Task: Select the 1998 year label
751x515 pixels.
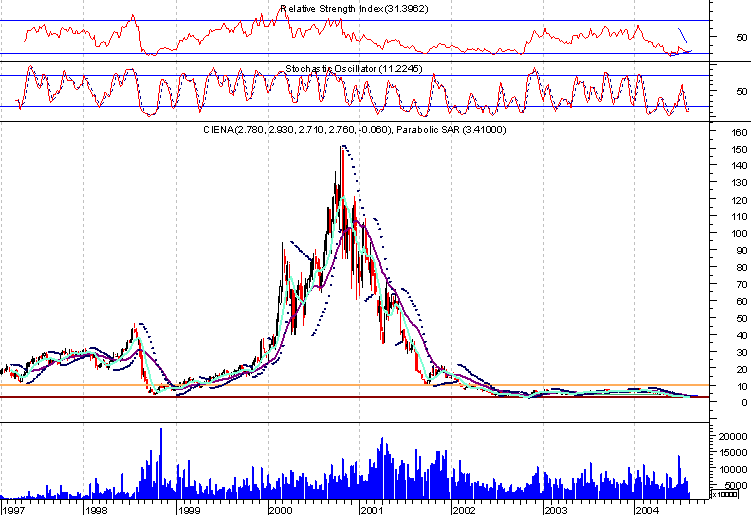Action: point(96,510)
